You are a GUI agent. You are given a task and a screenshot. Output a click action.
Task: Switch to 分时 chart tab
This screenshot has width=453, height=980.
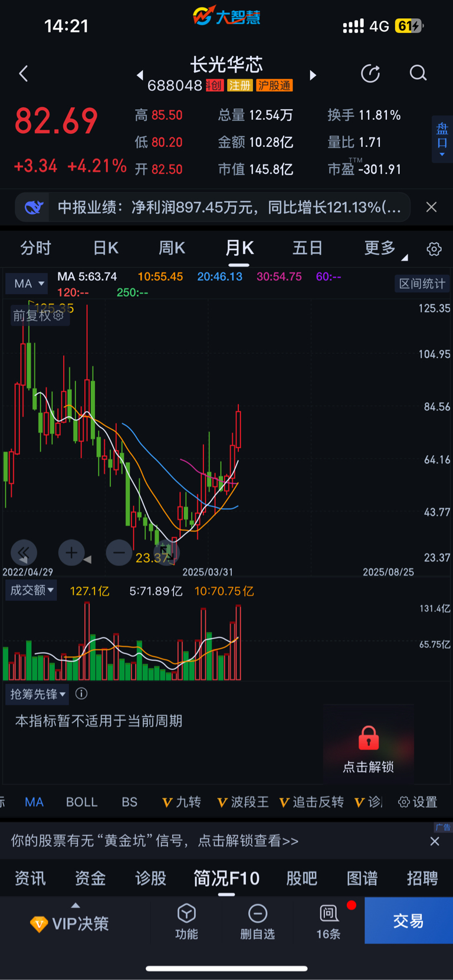pyautogui.click(x=36, y=248)
